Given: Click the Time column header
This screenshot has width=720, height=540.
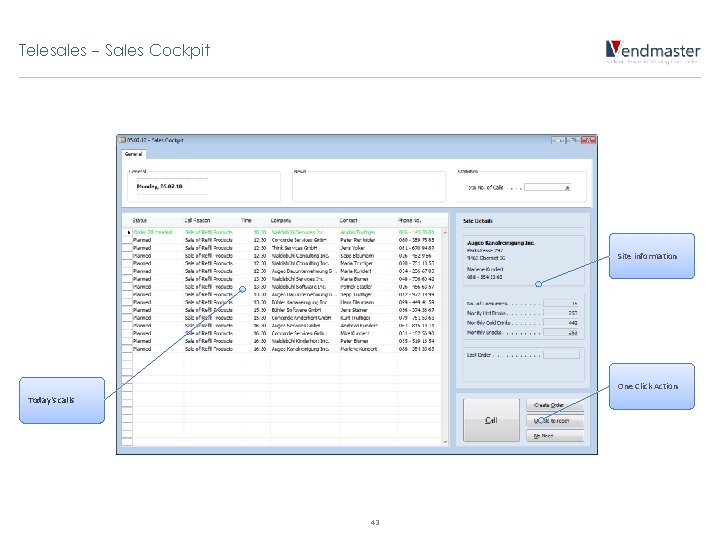Looking at the screenshot, I should [247, 220].
